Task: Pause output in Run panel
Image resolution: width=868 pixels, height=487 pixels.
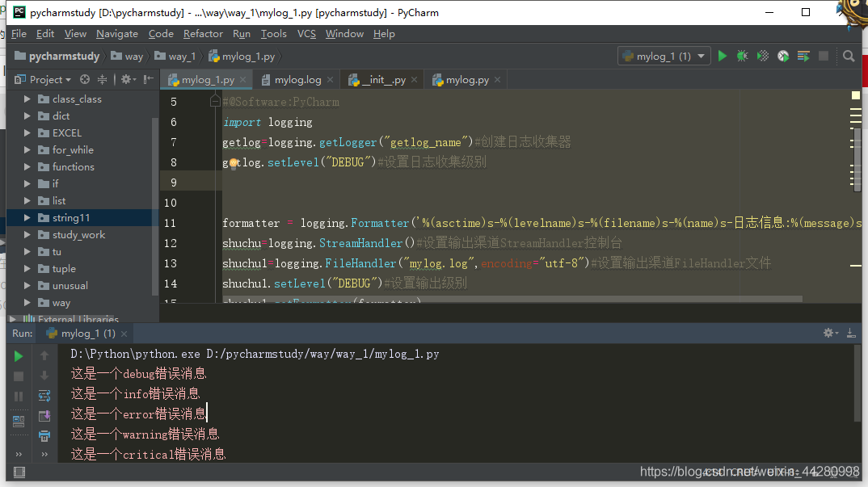Action: pos(19,397)
